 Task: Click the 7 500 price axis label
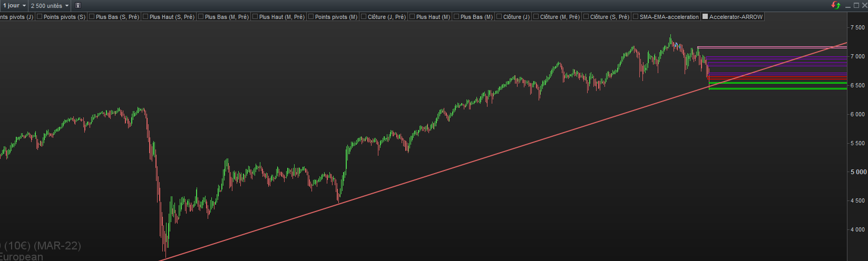point(857,27)
